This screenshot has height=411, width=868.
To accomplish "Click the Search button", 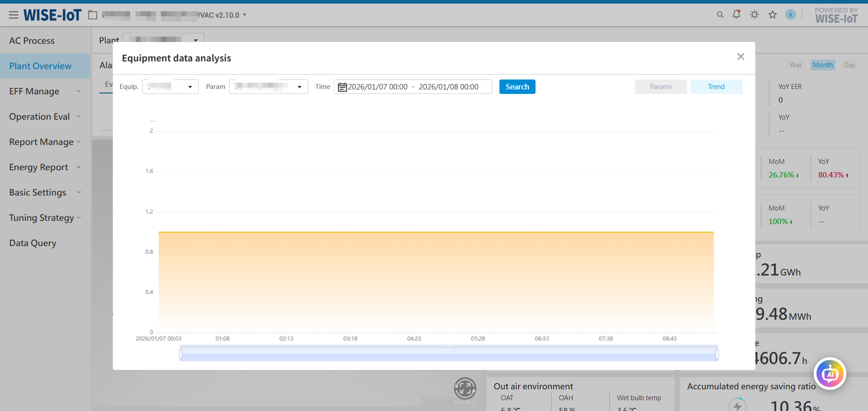I will point(517,87).
